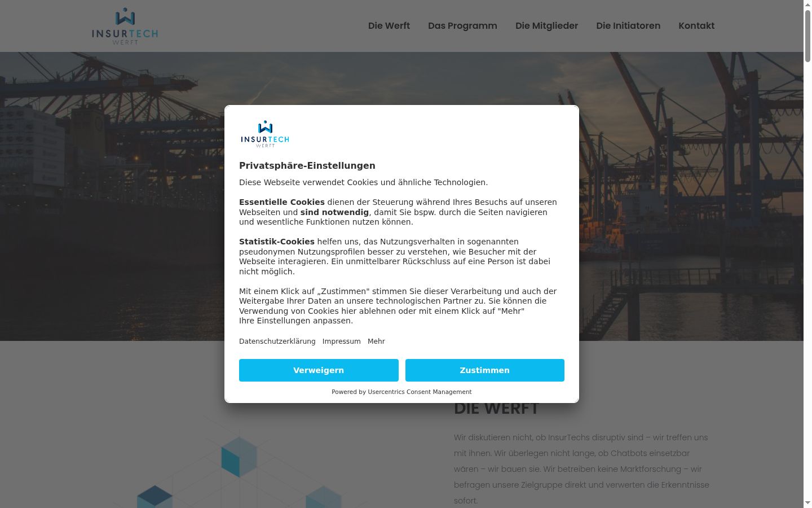Go to Die Mitglieder in the navigation
This screenshot has width=812, height=508.
click(x=547, y=26)
